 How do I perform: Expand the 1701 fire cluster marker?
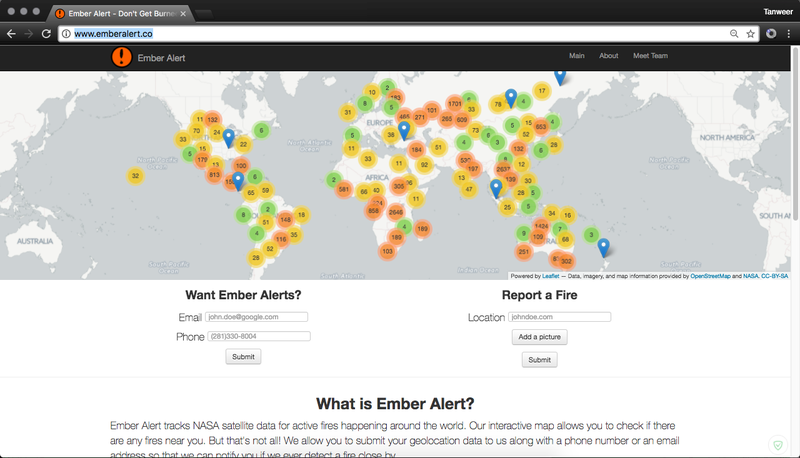455,104
